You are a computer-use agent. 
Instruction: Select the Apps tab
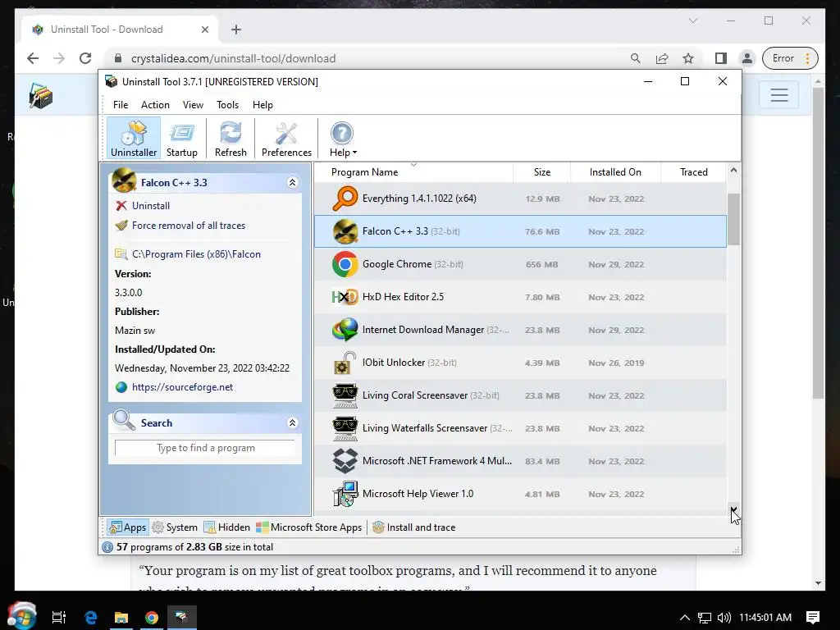coord(127,527)
